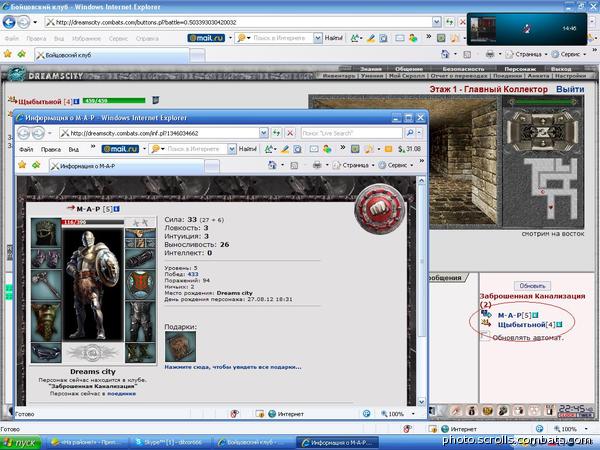The height and width of the screenshot is (450, 600).
Task: Click the bracers slot in M-A-P's equipment
Action: pyautogui.click(x=140, y=259)
